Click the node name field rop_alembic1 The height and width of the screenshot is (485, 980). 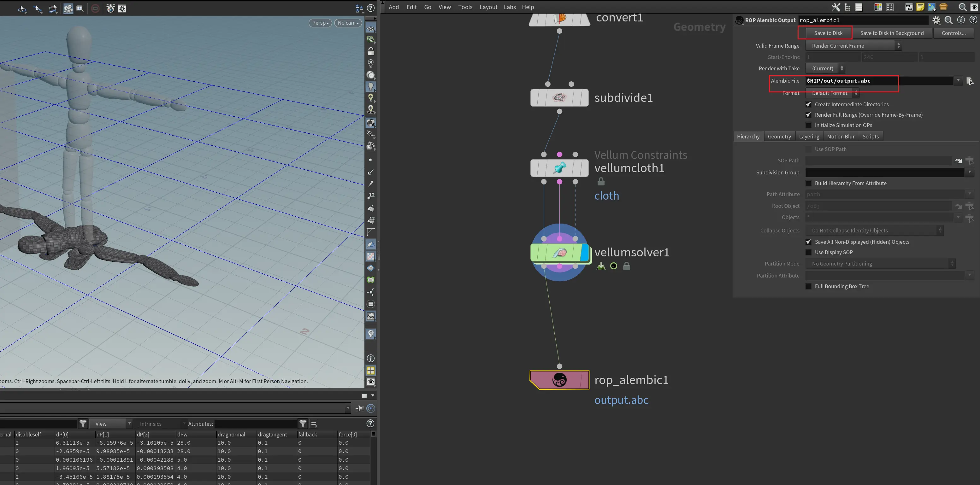[x=864, y=20]
